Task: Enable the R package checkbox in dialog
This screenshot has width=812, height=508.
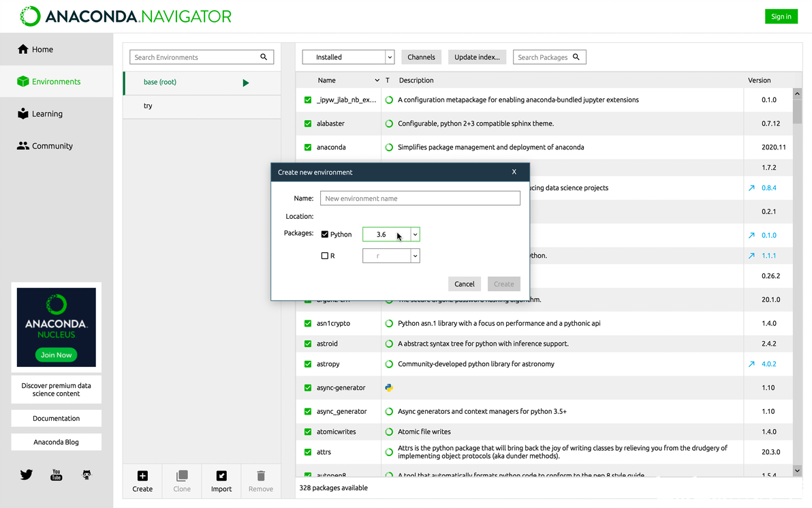Action: pos(325,256)
